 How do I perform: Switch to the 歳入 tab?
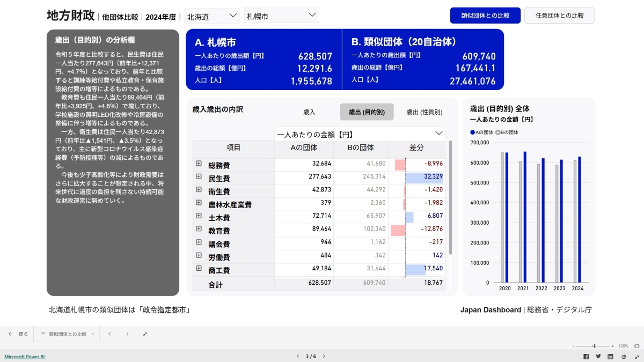coord(310,112)
